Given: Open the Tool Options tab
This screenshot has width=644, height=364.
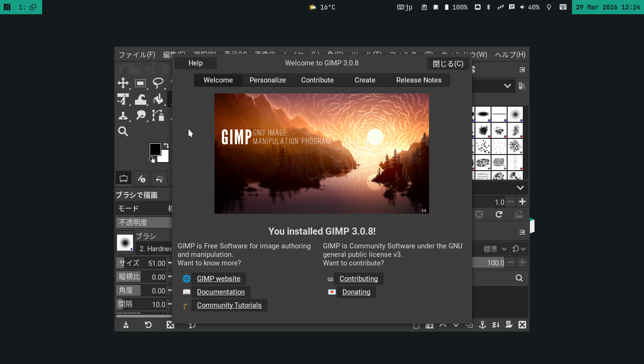Looking at the screenshot, I should [x=124, y=179].
